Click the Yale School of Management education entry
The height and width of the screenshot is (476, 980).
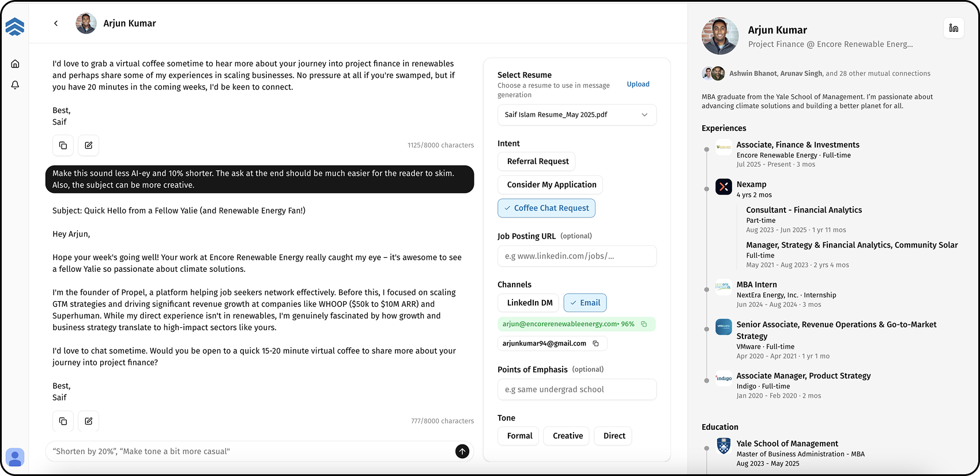coord(787,444)
